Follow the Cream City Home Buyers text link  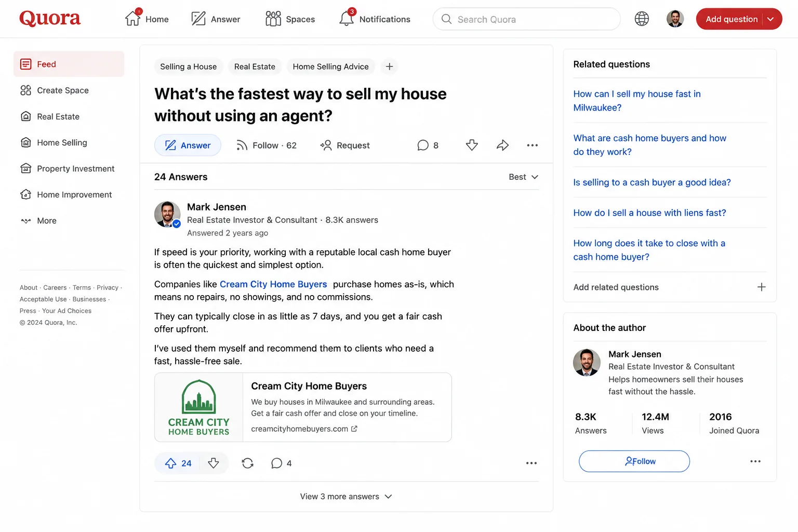[x=273, y=284]
